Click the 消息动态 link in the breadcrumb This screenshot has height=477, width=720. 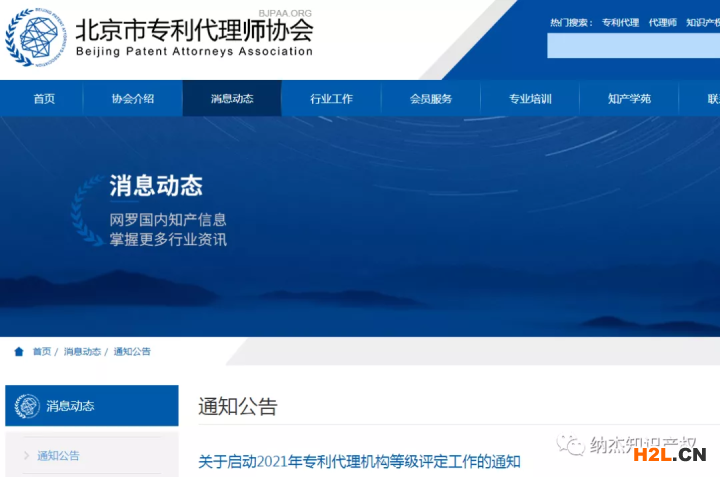click(82, 352)
